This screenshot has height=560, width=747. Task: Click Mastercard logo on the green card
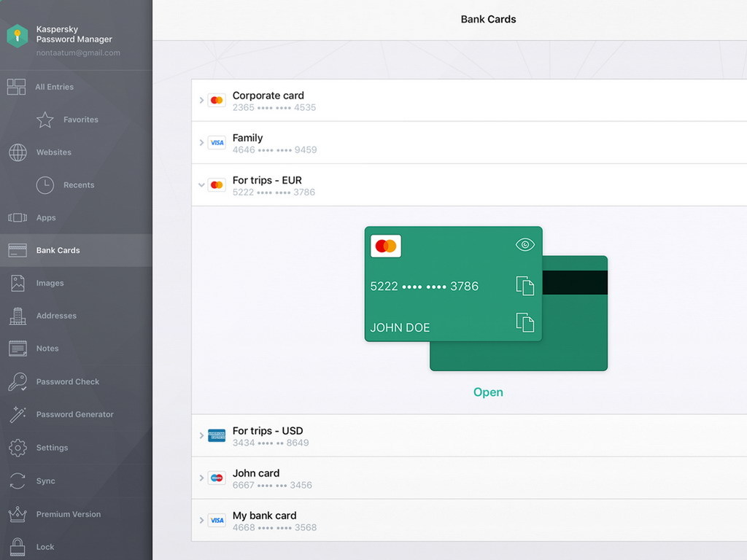click(386, 246)
